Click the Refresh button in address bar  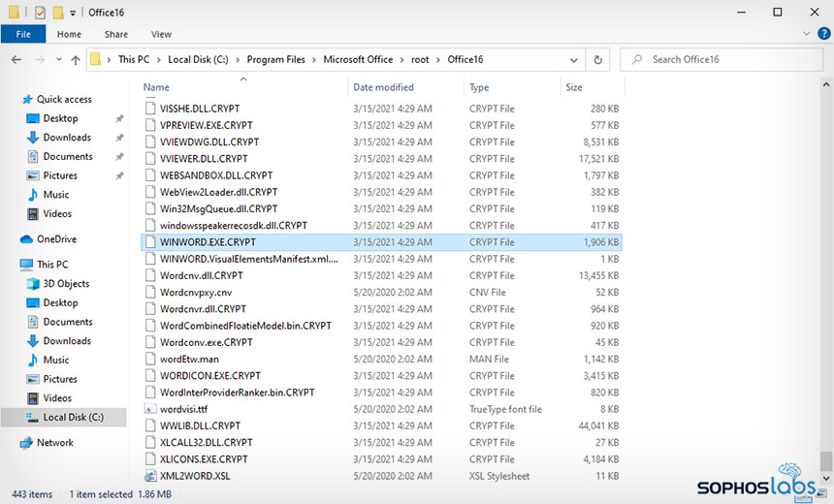597,59
